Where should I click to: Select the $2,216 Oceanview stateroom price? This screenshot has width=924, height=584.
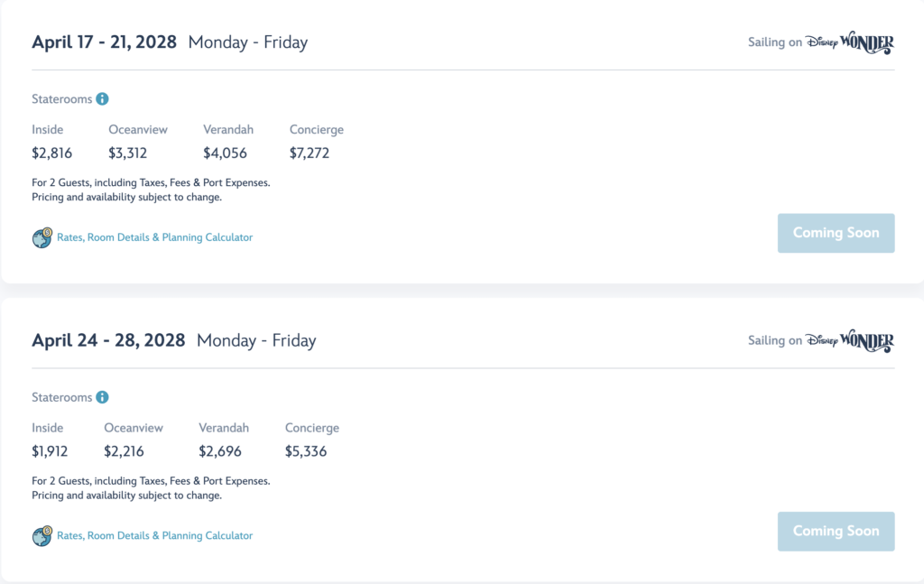click(124, 451)
